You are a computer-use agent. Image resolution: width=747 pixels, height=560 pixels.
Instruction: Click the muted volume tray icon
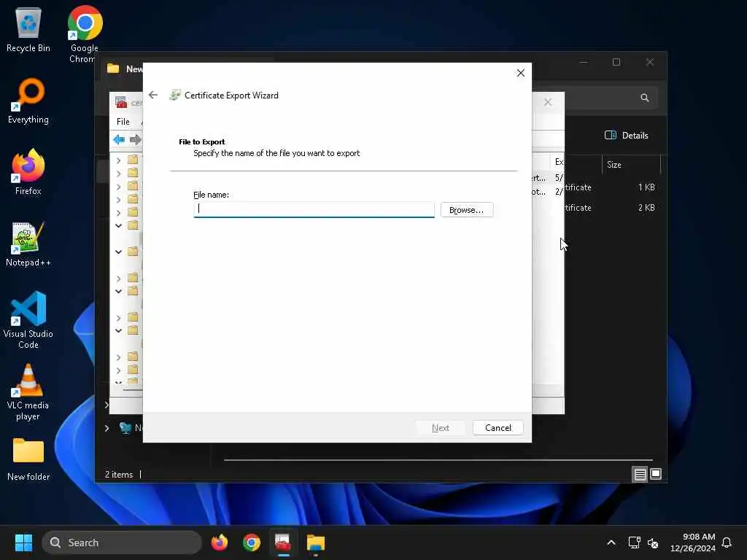(x=653, y=542)
